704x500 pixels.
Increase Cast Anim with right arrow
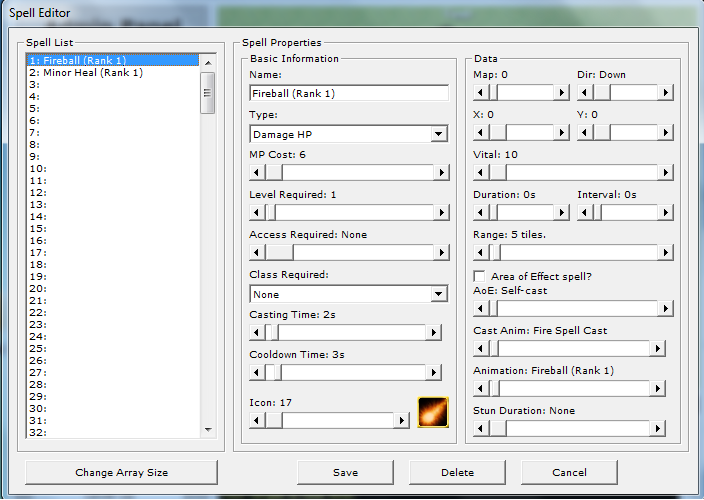pyautogui.click(x=657, y=348)
